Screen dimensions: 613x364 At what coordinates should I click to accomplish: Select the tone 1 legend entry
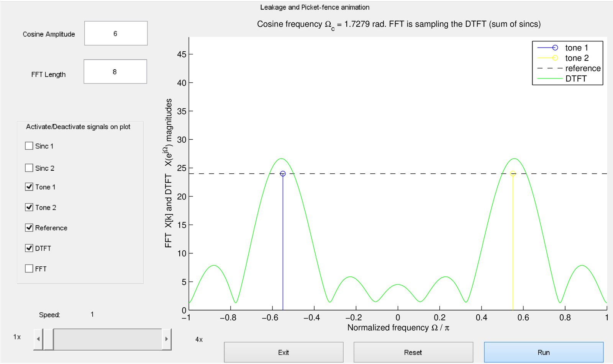tap(576, 48)
